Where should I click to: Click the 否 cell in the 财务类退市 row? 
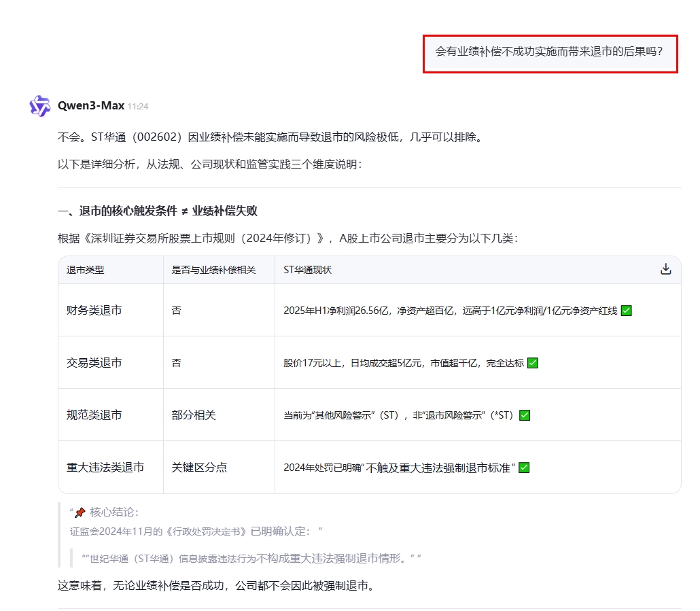click(220, 310)
